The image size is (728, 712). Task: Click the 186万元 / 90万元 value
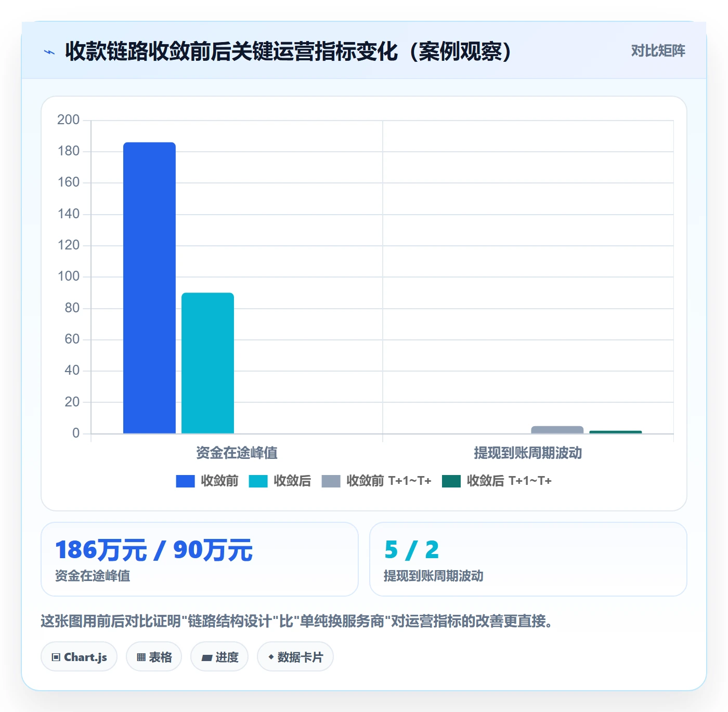[x=154, y=550]
